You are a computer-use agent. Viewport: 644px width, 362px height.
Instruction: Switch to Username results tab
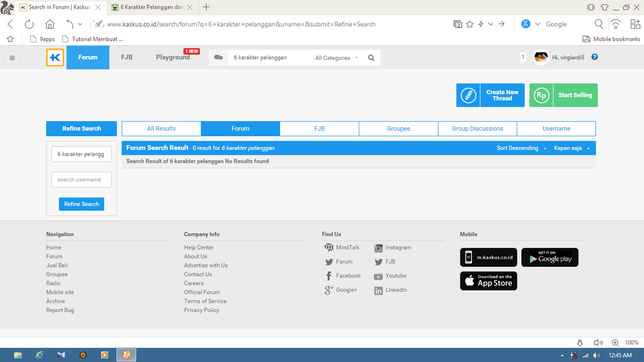(556, 129)
